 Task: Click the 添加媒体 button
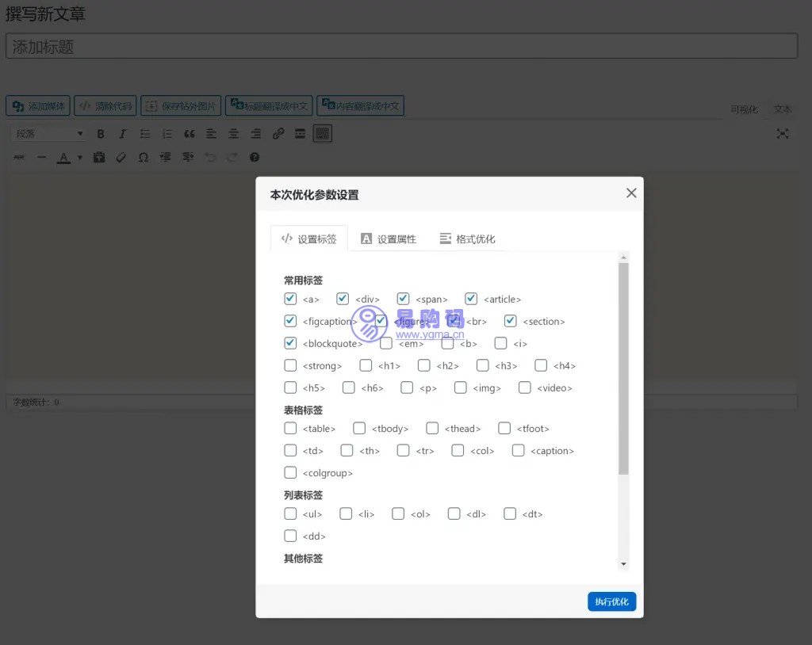39,106
